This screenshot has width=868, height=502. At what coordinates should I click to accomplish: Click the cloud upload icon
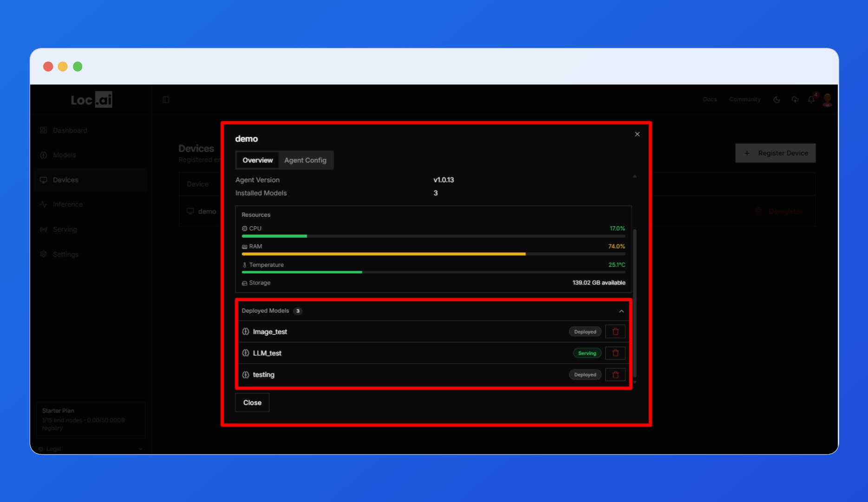click(795, 99)
